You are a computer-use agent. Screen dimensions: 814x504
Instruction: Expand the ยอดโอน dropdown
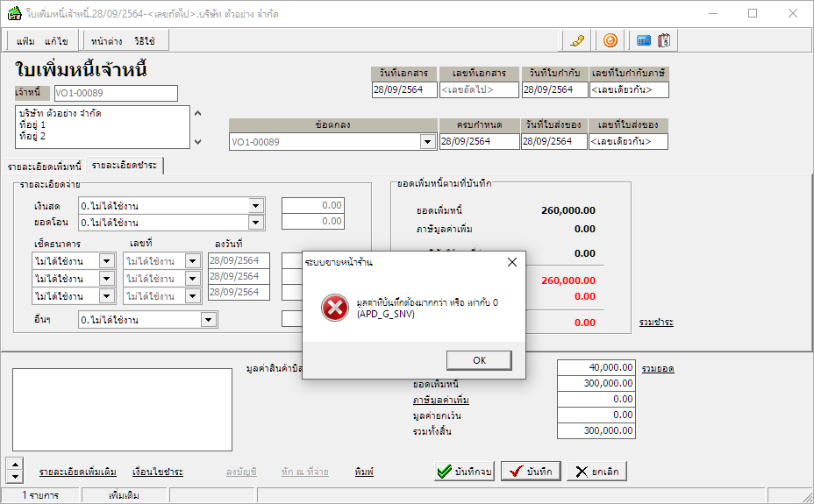[256, 223]
